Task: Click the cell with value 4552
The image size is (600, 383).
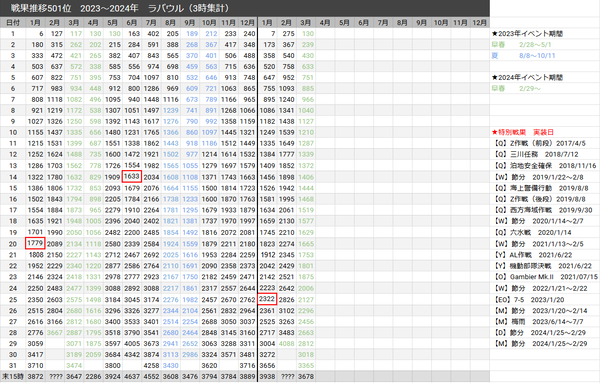Action: coord(151,376)
